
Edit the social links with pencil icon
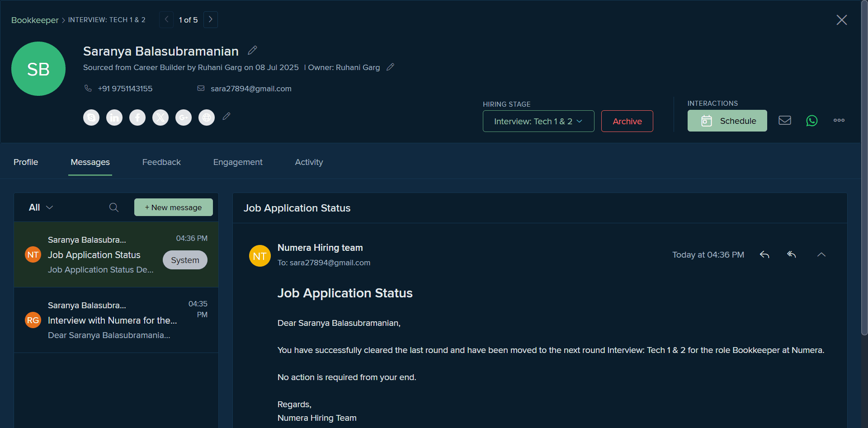(226, 117)
